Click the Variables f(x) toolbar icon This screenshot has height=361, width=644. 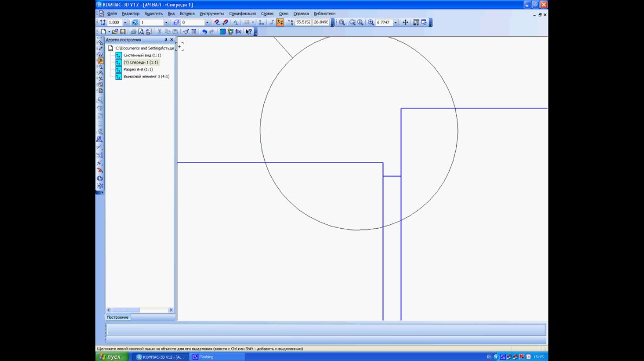point(239,31)
